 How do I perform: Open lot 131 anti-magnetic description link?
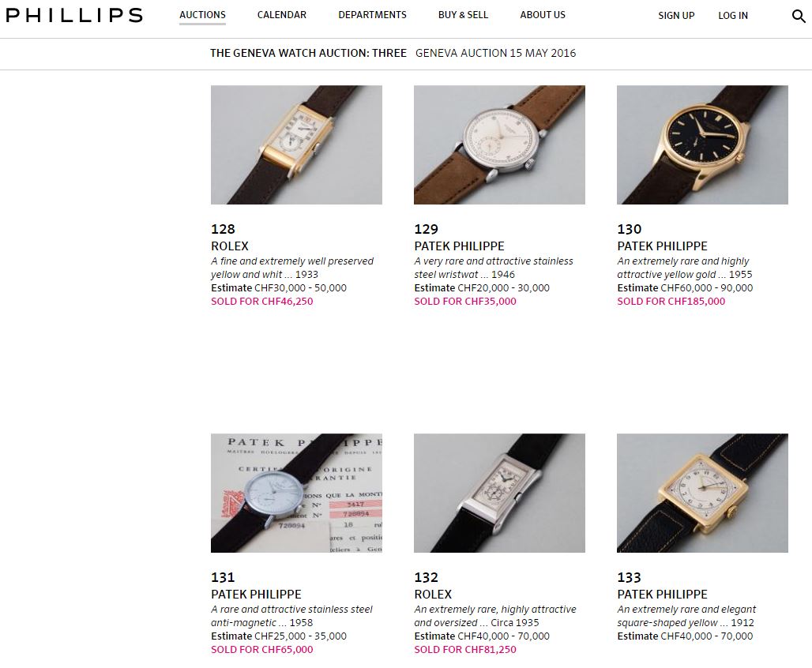coord(291,616)
